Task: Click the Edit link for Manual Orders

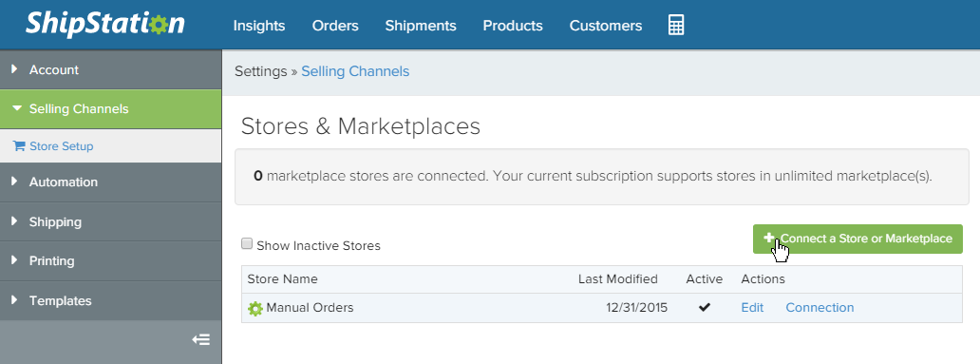Action: 752,308
